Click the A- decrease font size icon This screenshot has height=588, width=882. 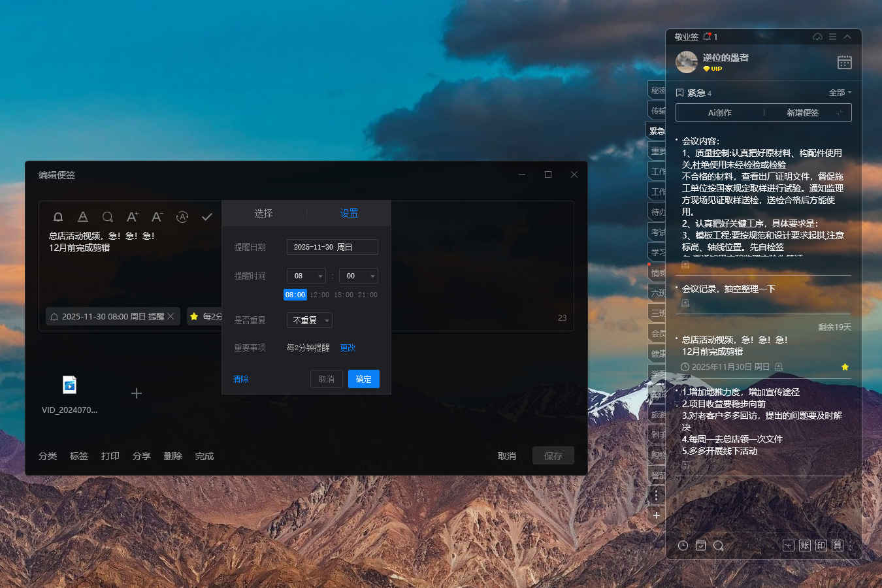click(x=157, y=217)
